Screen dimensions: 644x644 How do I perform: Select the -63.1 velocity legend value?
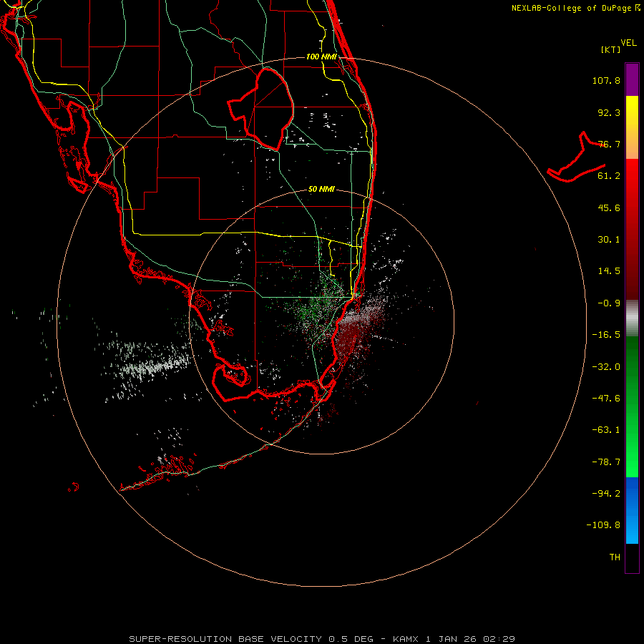(606, 430)
